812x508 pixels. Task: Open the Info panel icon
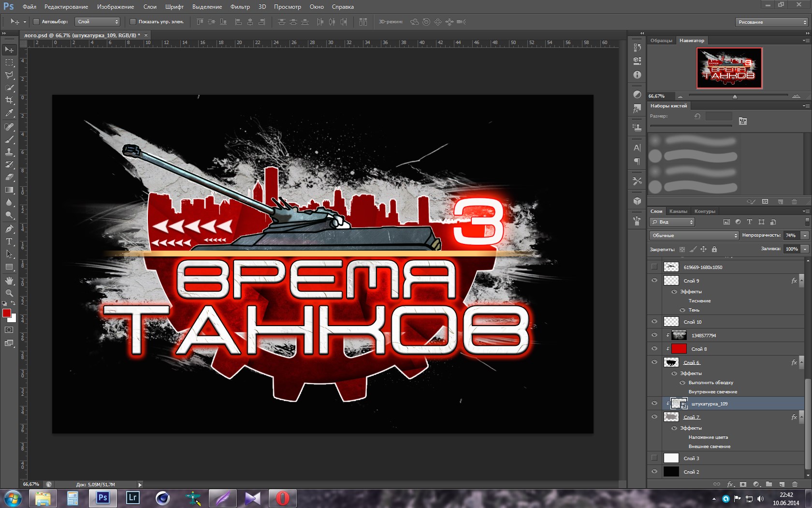point(637,75)
